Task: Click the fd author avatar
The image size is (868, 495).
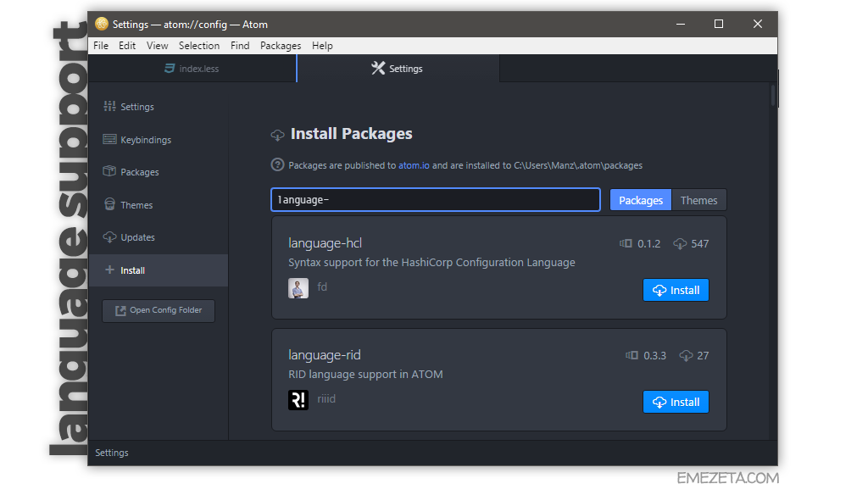Action: [298, 288]
